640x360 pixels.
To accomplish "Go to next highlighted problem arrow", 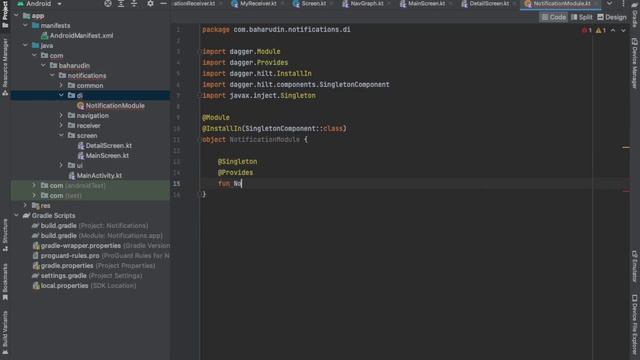I will [623, 30].
